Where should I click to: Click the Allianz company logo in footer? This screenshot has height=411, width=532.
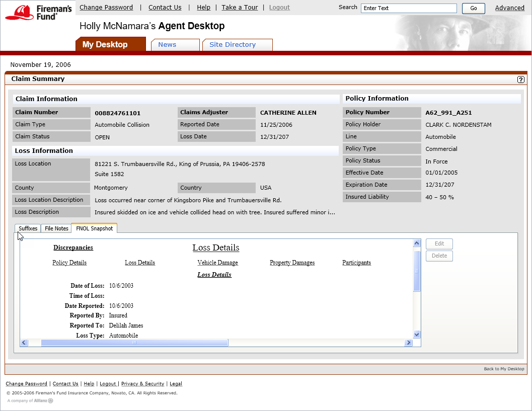click(x=43, y=400)
